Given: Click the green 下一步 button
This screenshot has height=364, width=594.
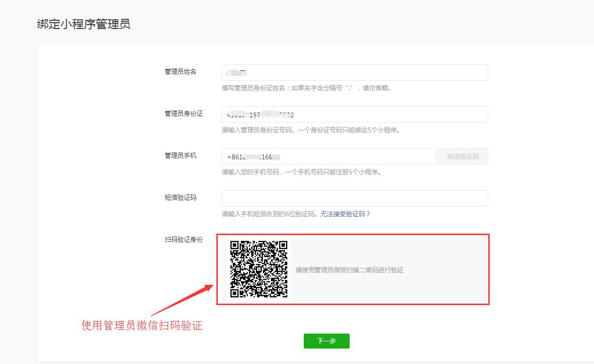Looking at the screenshot, I should [326, 341].
